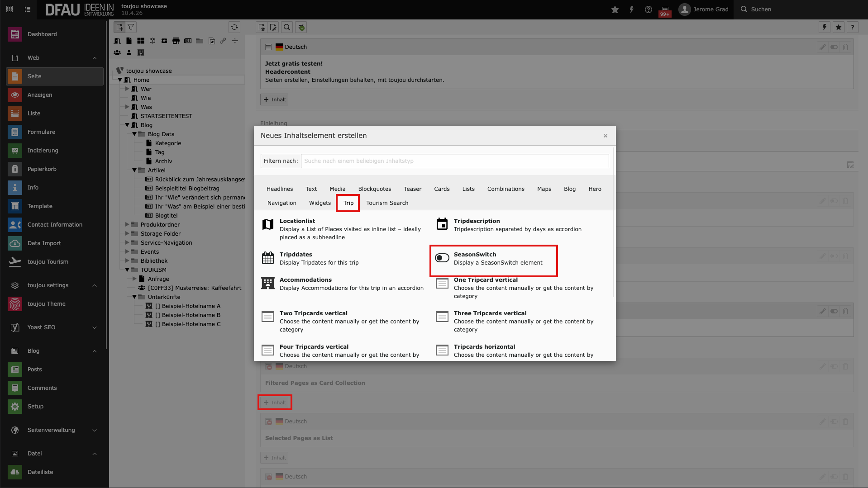The height and width of the screenshot is (488, 868).
Task: Select the SeasonSwitch content element
Action: pyautogui.click(x=493, y=259)
